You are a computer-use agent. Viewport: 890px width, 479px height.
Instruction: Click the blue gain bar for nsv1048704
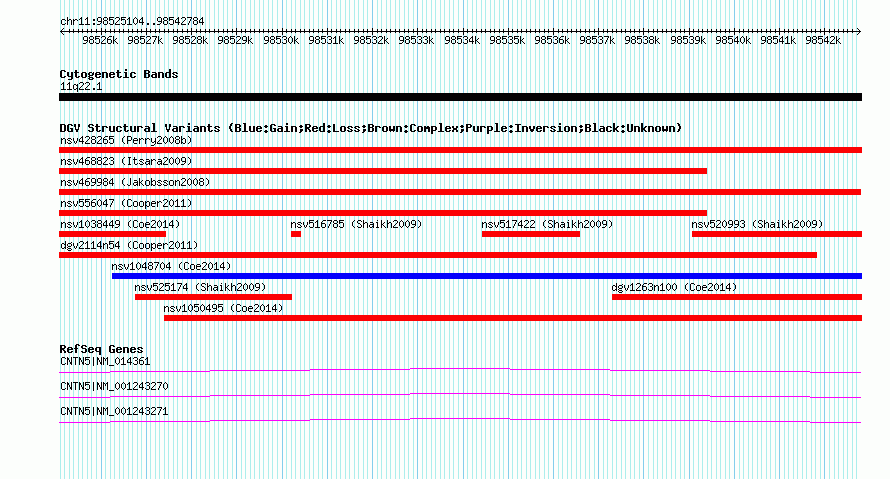click(487, 276)
